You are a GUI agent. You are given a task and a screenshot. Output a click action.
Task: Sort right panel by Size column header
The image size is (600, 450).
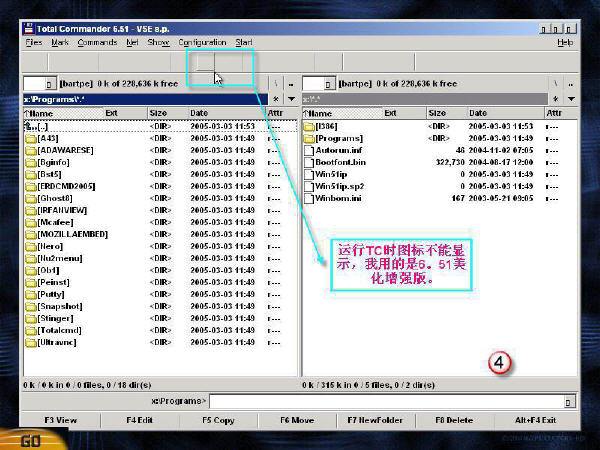tap(446, 113)
